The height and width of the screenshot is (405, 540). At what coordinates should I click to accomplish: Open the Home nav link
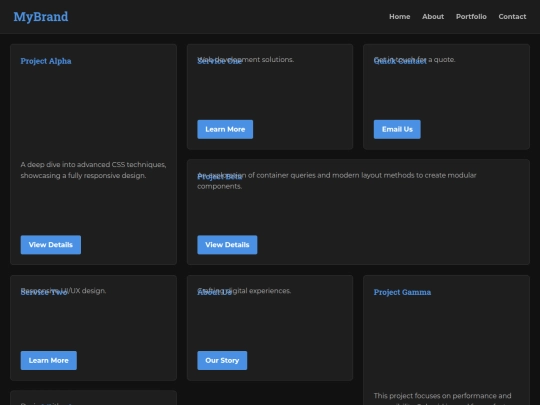tap(399, 17)
